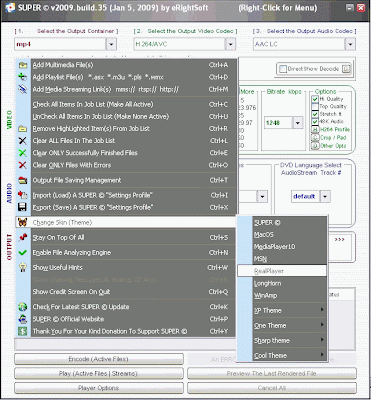
Task: Click the Player Options button
Action: pyautogui.click(x=99, y=388)
